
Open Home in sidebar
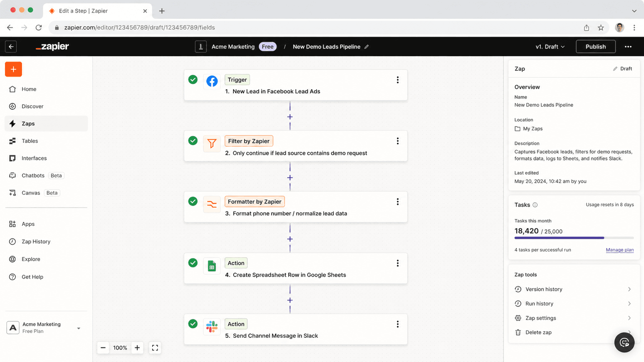46,89
